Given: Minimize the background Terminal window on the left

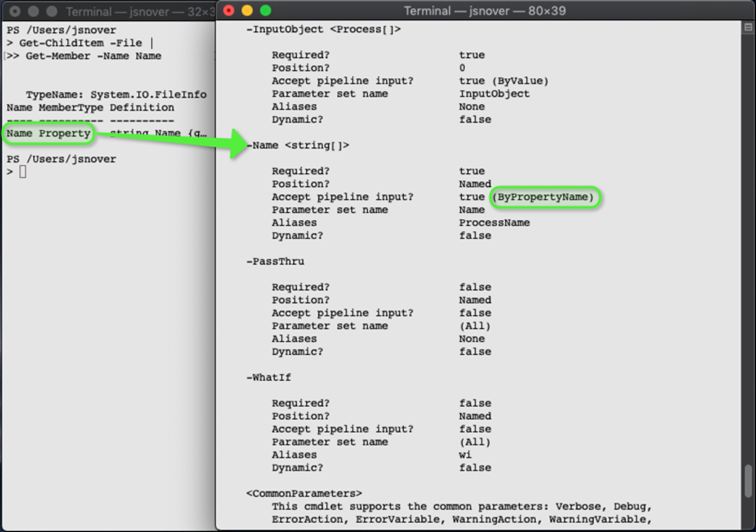Looking at the screenshot, I should click(x=33, y=11).
